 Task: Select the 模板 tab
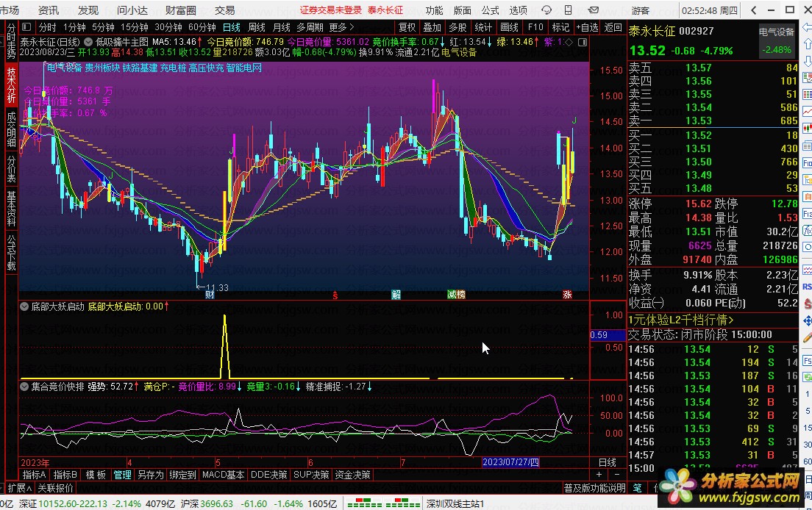pos(96,474)
